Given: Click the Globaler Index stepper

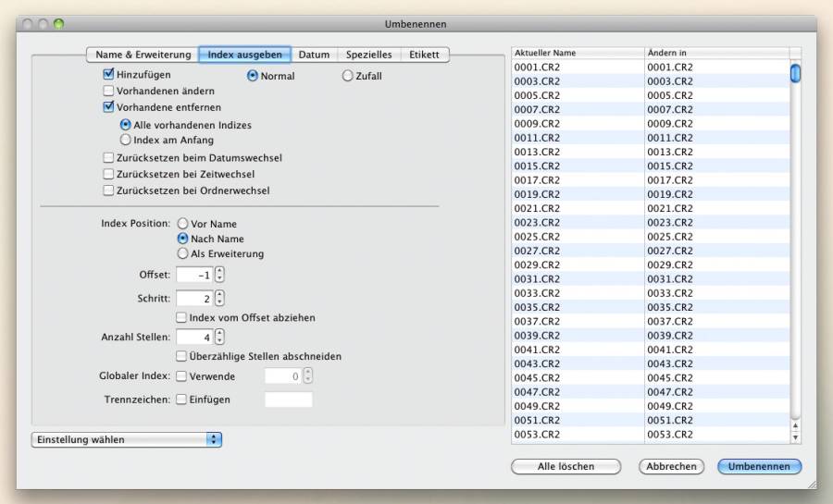Looking at the screenshot, I should (308, 376).
